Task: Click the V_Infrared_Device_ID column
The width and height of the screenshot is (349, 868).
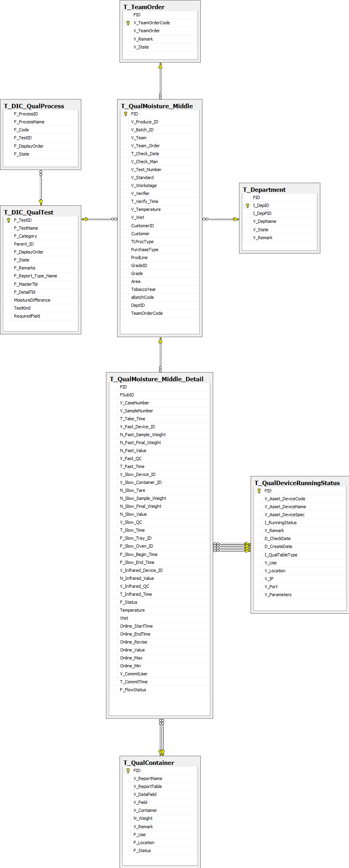Action: 159,570
